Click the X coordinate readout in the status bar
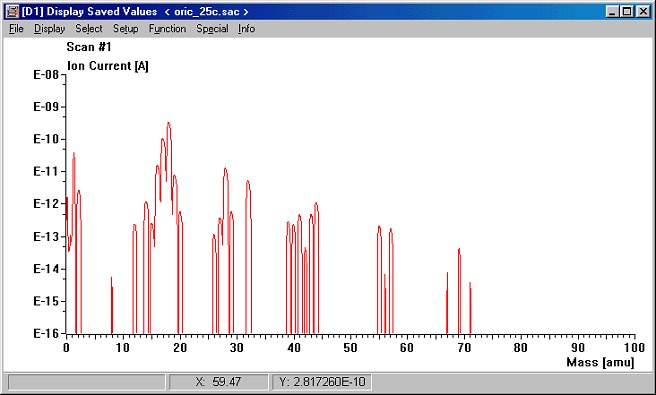This screenshot has width=656, height=395. click(x=218, y=382)
